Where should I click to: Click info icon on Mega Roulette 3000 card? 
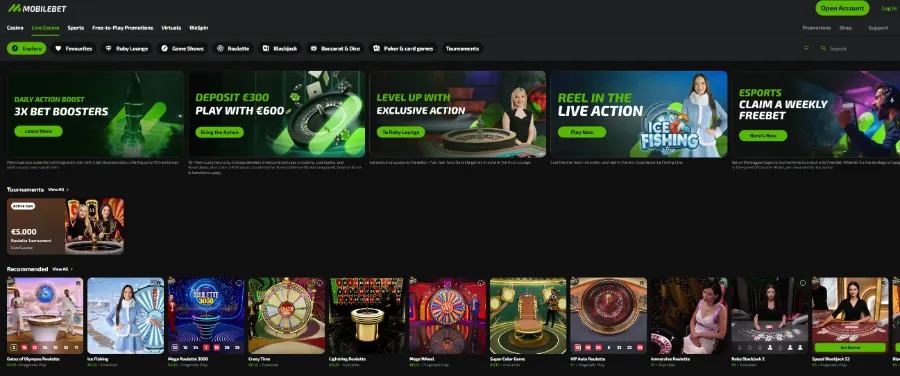pyautogui.click(x=239, y=283)
